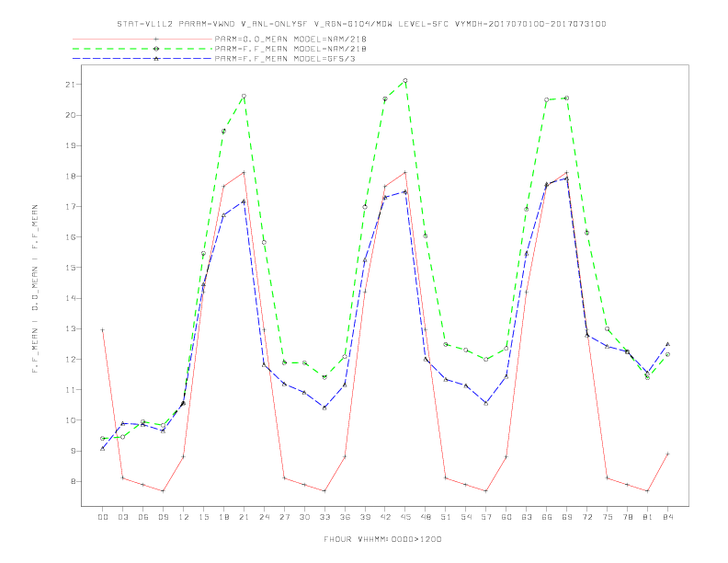This screenshot has width=728, height=563.
Task: Click x-axis forecast hour label 75
Action: [x=608, y=517]
